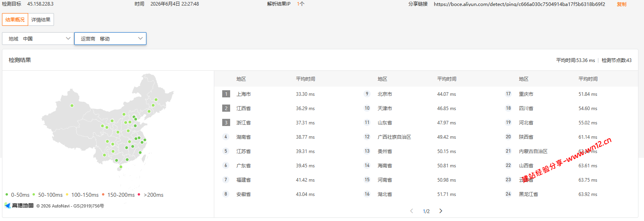Go to previous results page arrow
Image resolution: width=644 pixels, height=221 pixels.
[411, 211]
